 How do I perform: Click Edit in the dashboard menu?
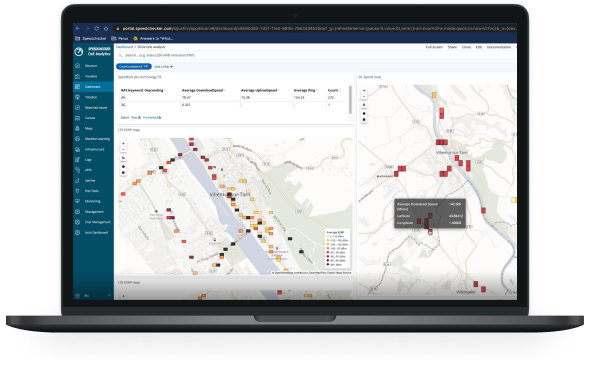[479, 47]
